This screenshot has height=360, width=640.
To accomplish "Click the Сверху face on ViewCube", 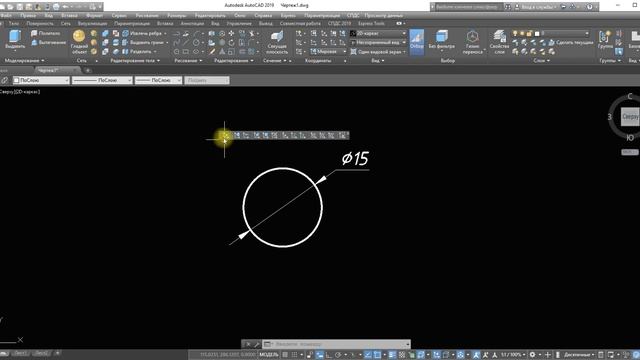I will point(630,117).
